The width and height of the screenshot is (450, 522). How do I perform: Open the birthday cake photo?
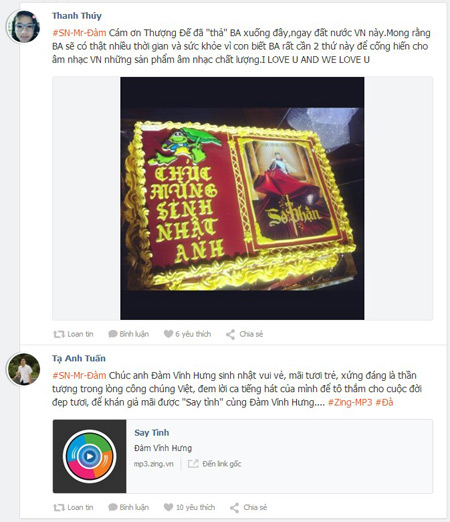pyautogui.click(x=242, y=198)
